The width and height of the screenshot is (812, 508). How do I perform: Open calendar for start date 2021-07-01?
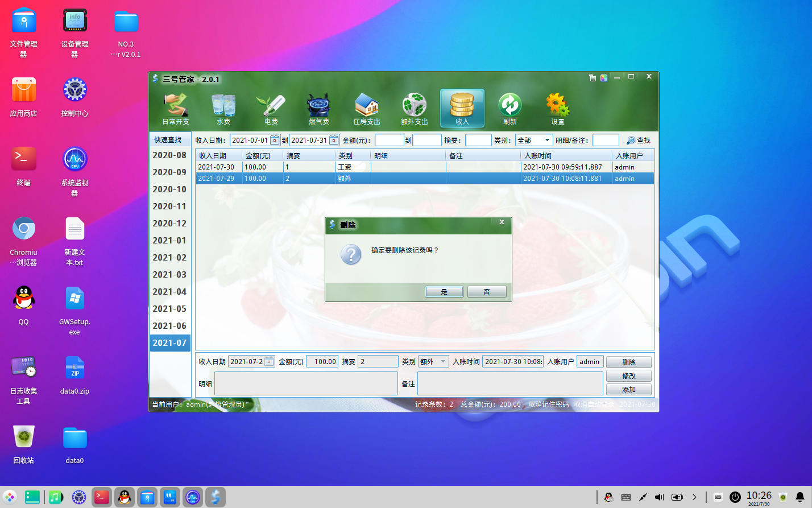tap(275, 140)
